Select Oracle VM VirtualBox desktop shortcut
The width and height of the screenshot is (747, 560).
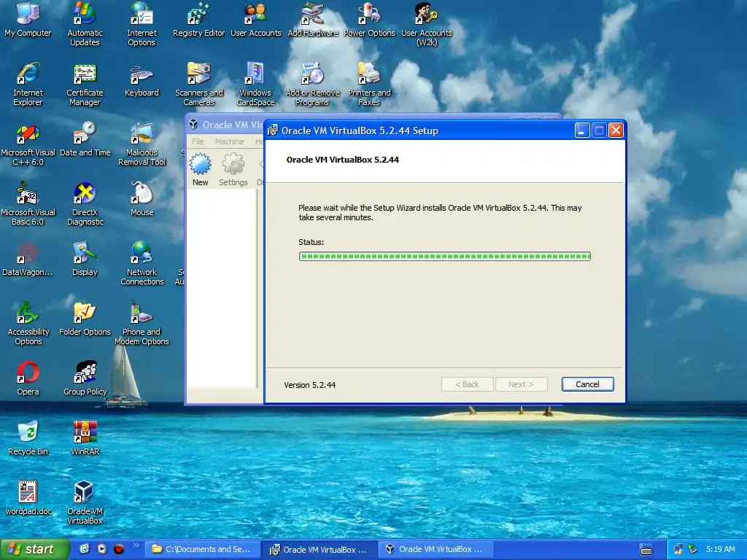[x=85, y=502]
